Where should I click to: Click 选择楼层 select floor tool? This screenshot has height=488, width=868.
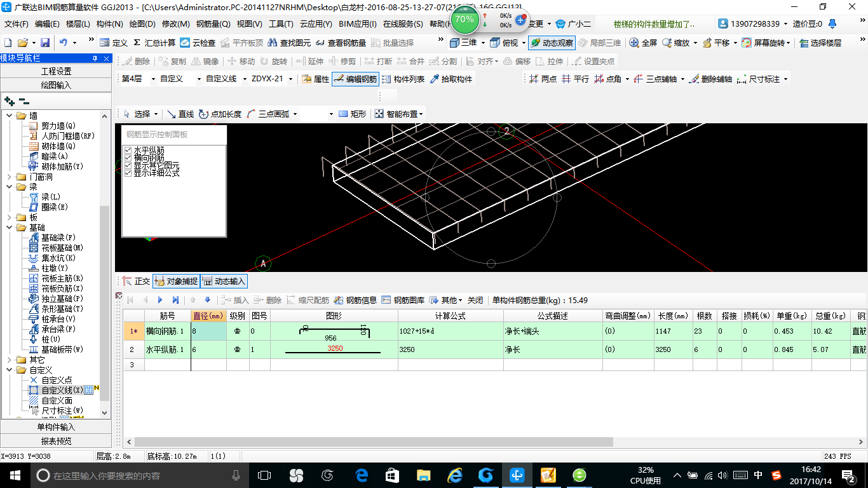[820, 43]
